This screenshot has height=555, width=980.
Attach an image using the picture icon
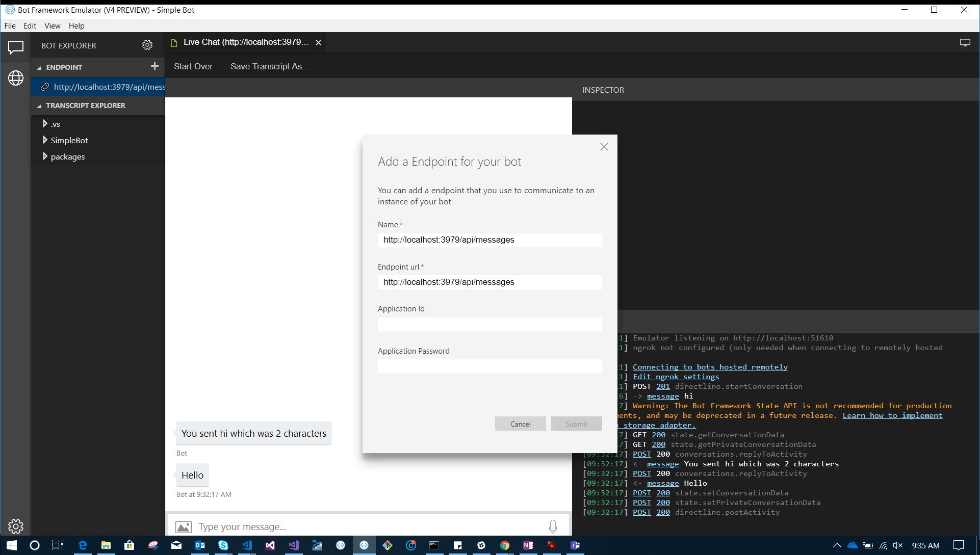point(184,526)
